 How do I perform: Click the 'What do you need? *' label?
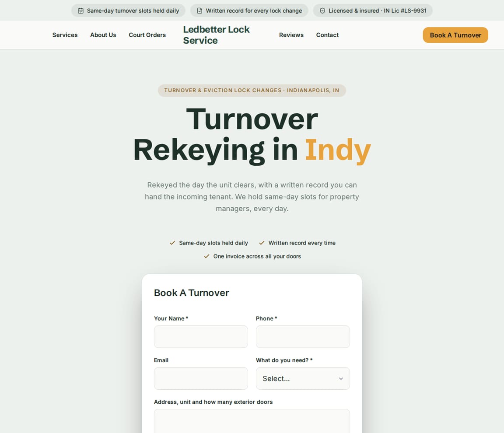click(284, 360)
